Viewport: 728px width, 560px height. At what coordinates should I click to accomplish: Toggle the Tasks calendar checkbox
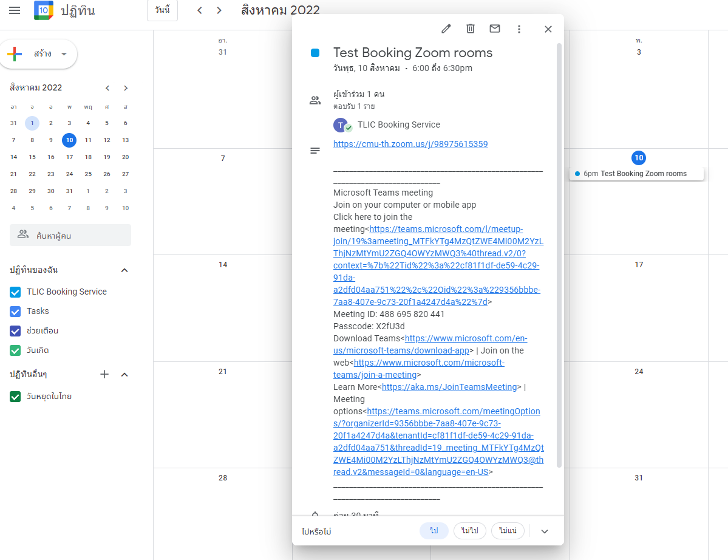click(15, 312)
